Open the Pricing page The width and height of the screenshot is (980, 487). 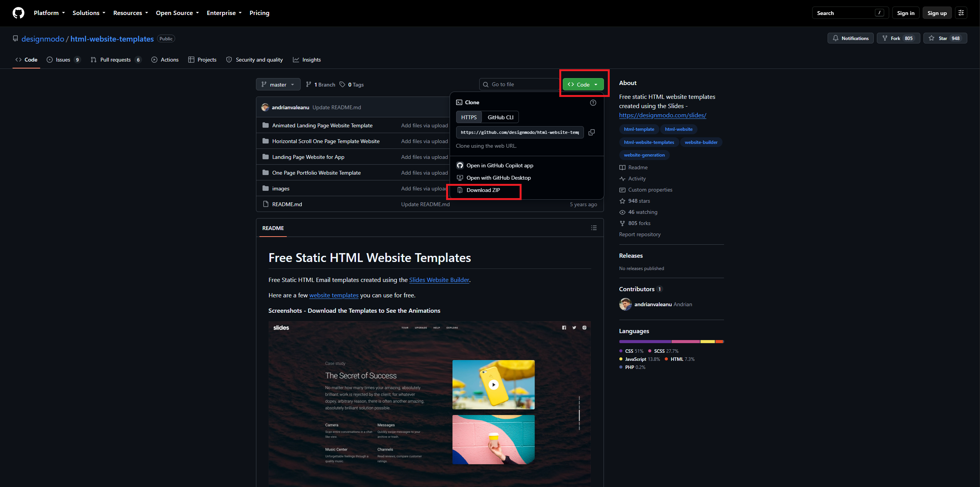pyautogui.click(x=259, y=13)
